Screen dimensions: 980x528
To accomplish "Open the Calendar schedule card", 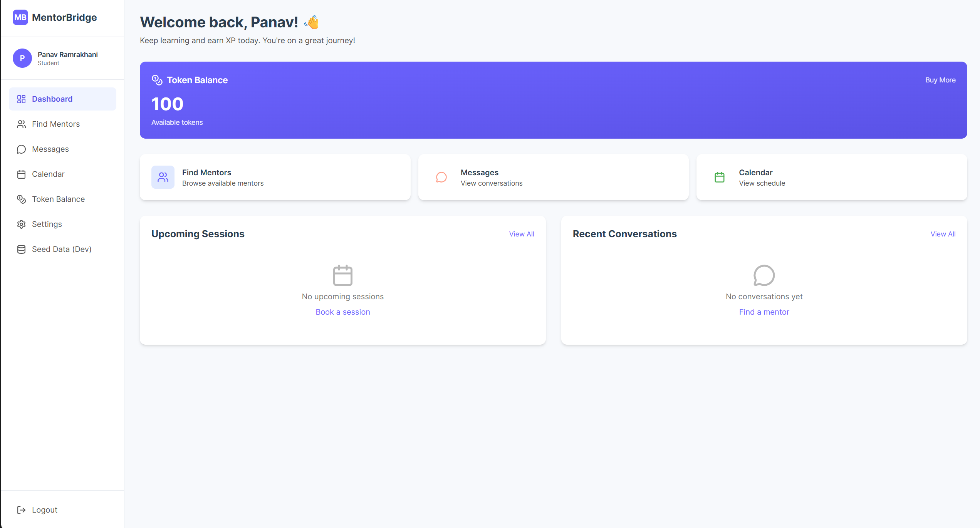I will [831, 177].
